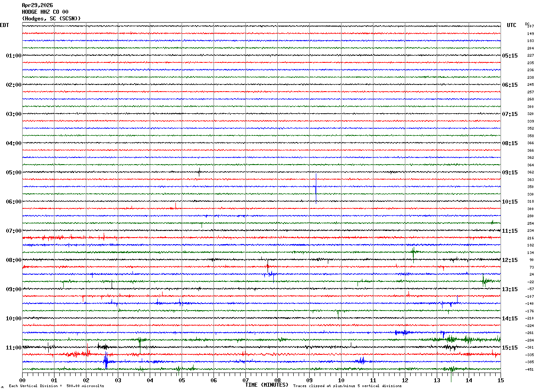Screen dimensions: 536x392
Task: Click the UTC timezone label
Action: (512, 25)
